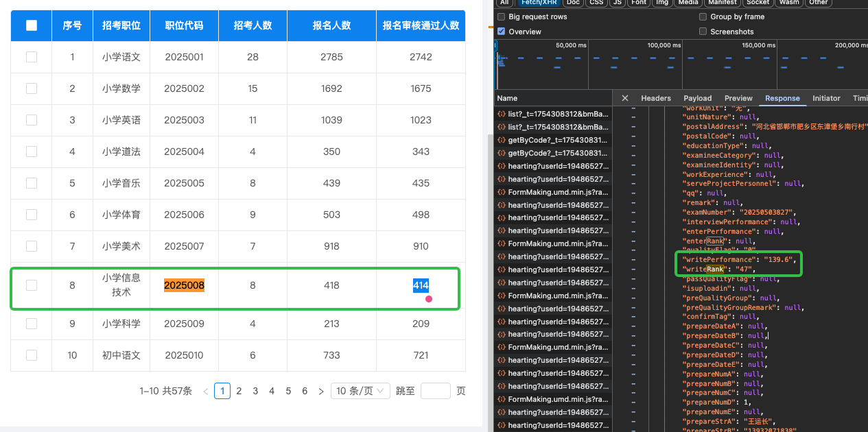Click the 招考人数 column header
Screen dimensions: 868x432
pyautogui.click(x=253, y=26)
